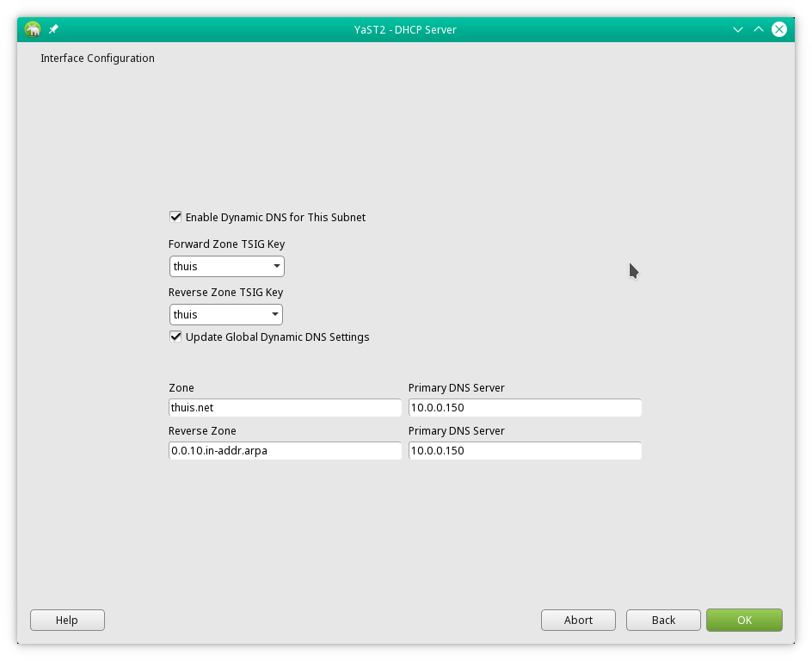Click the YaST2 - DHCP Server title bar
Screen dimensions: 812x661
pos(405,29)
